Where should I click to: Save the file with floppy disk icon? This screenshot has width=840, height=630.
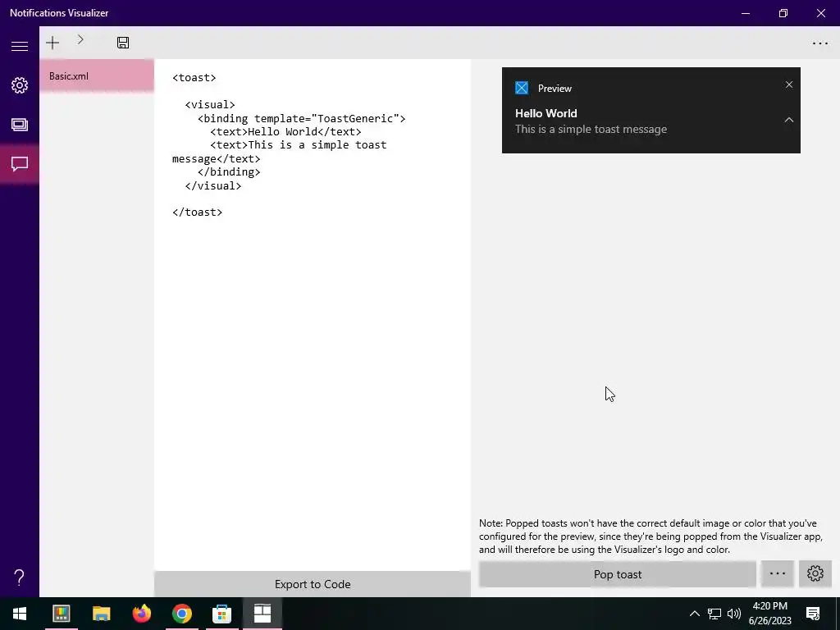pos(123,43)
